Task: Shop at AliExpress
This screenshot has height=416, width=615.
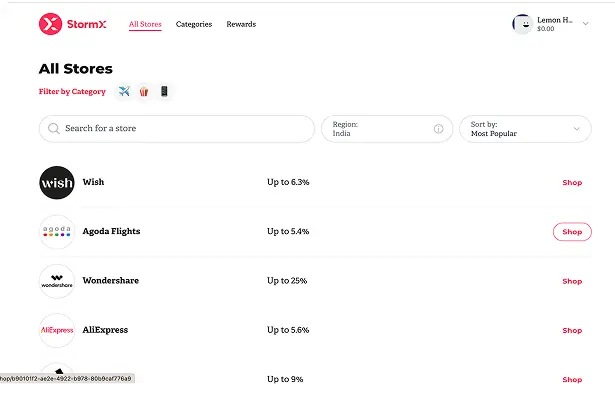Action: tap(572, 331)
